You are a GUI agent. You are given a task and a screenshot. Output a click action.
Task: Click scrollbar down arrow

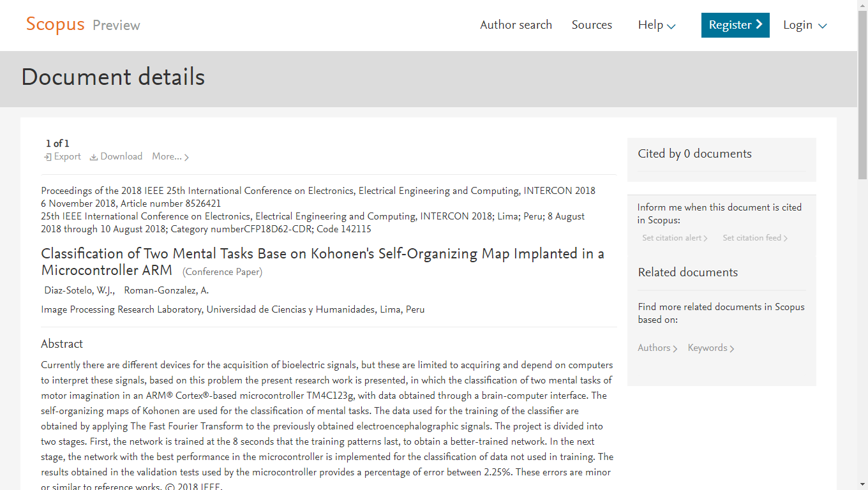[x=862, y=484]
